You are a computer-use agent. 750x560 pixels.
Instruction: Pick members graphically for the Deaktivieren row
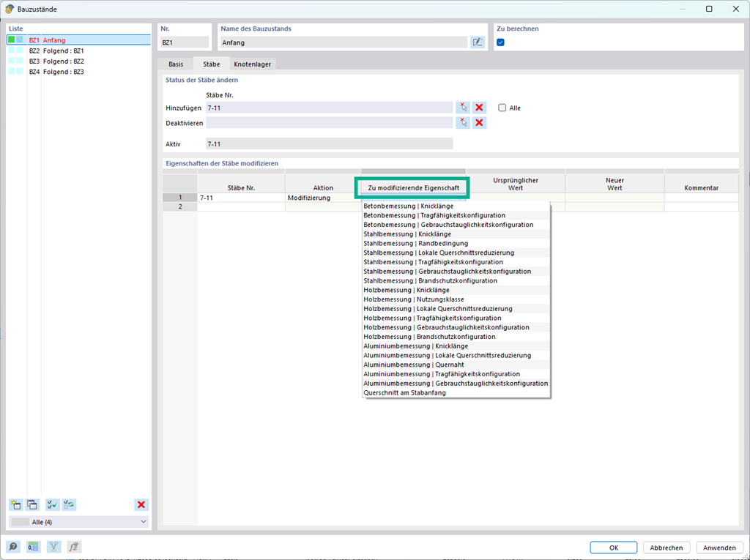click(x=463, y=123)
